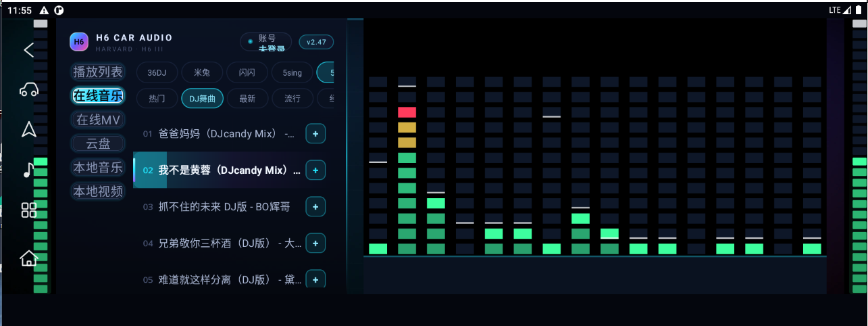Open navigation with the arrow icon
The image size is (868, 326).
pyautogui.click(x=28, y=129)
